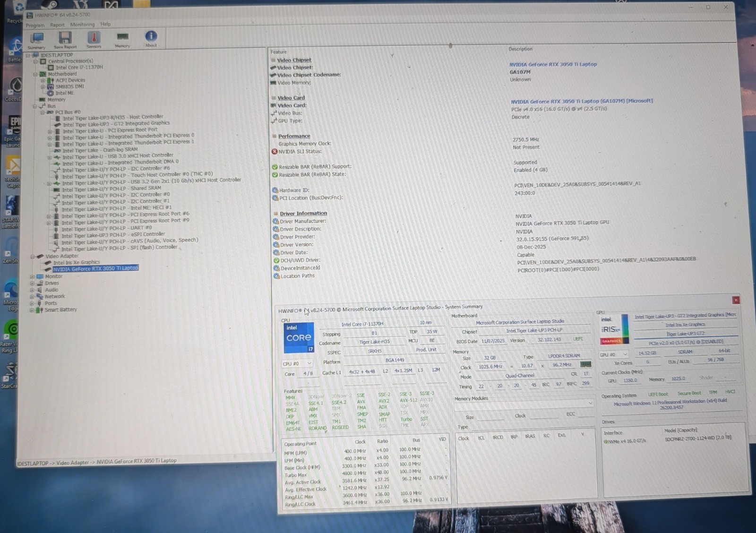Open the Memory Modules combo box
This screenshot has height=533, width=756.
pos(524,403)
